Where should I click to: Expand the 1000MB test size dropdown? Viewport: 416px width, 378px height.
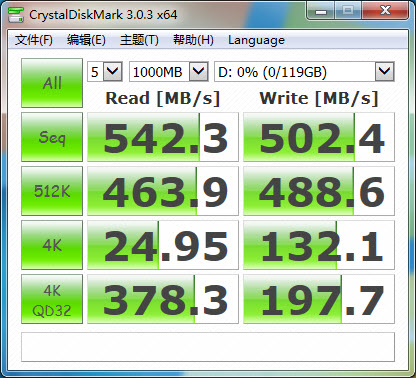click(169, 72)
